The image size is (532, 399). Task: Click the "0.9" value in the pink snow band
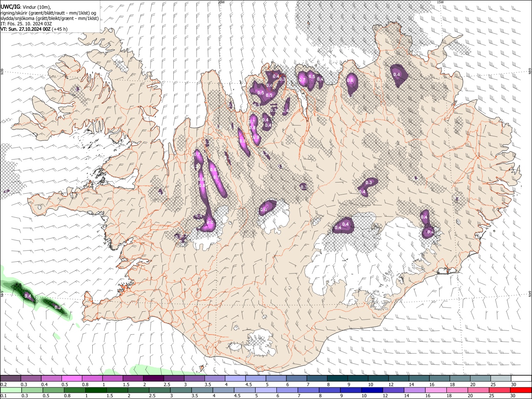(256, 138)
